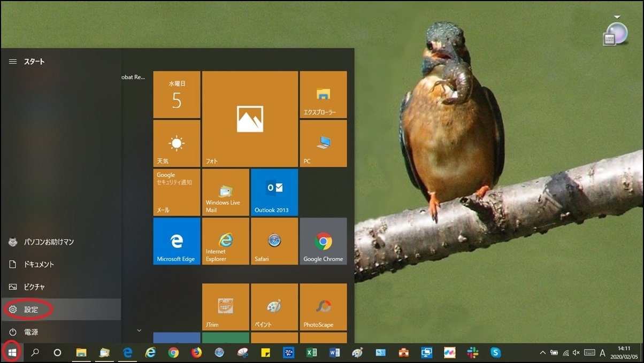
Task: Open the PC tile
Action: (323, 143)
